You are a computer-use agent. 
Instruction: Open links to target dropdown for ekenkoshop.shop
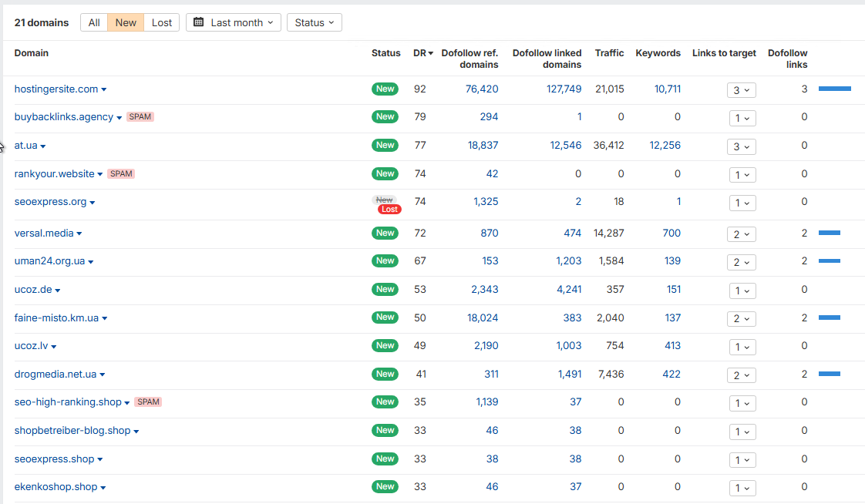click(x=742, y=488)
